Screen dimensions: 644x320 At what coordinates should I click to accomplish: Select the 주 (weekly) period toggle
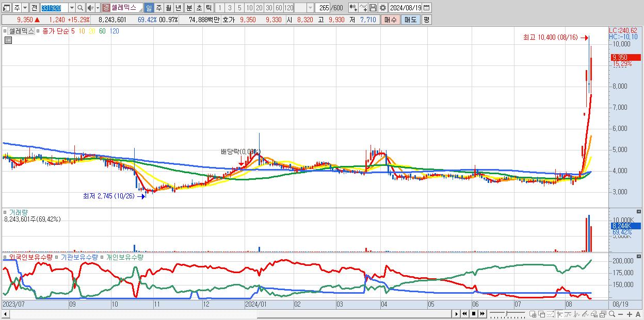coord(159,8)
